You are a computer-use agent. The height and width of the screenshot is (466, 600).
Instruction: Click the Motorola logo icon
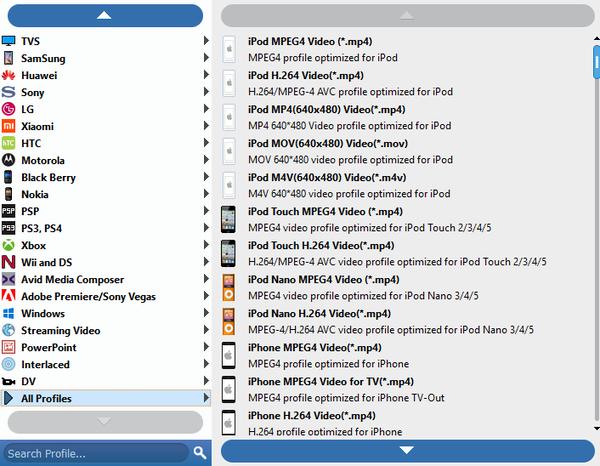click(8, 160)
